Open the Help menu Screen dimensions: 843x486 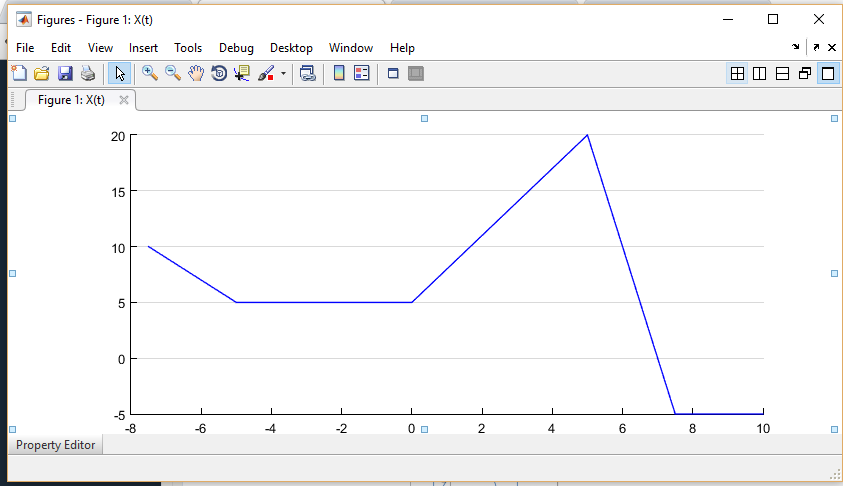pos(402,48)
